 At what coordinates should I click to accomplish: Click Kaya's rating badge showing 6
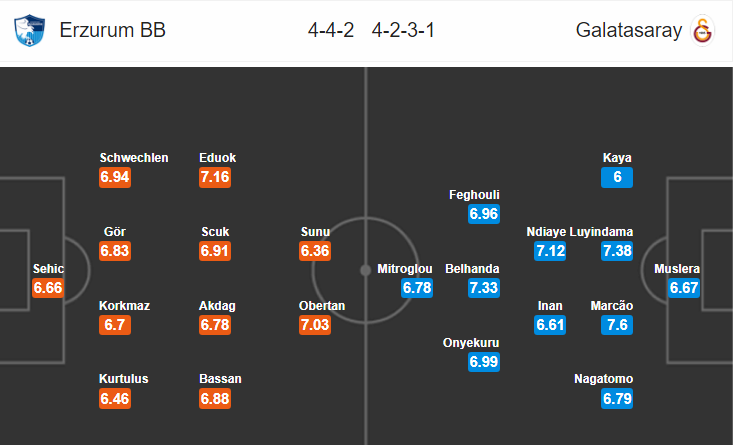click(617, 177)
